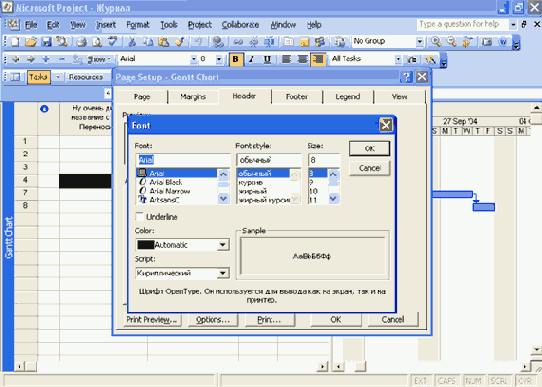
Task: Click the Assign Resources icon
Action: (320, 42)
